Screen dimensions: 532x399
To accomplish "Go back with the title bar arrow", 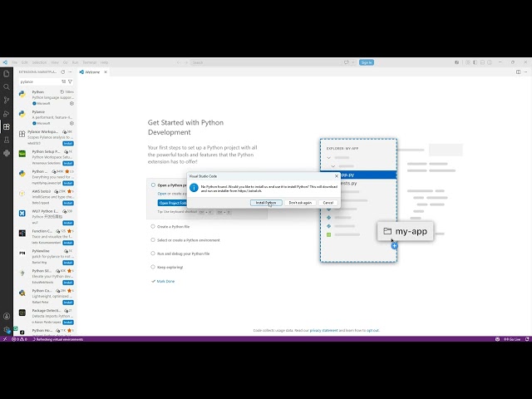I will [179, 62].
